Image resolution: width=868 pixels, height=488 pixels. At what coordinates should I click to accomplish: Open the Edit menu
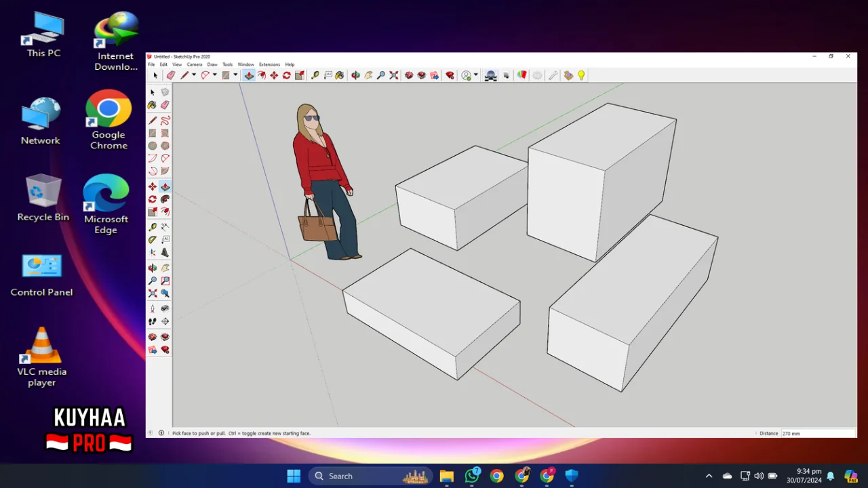[x=163, y=64]
